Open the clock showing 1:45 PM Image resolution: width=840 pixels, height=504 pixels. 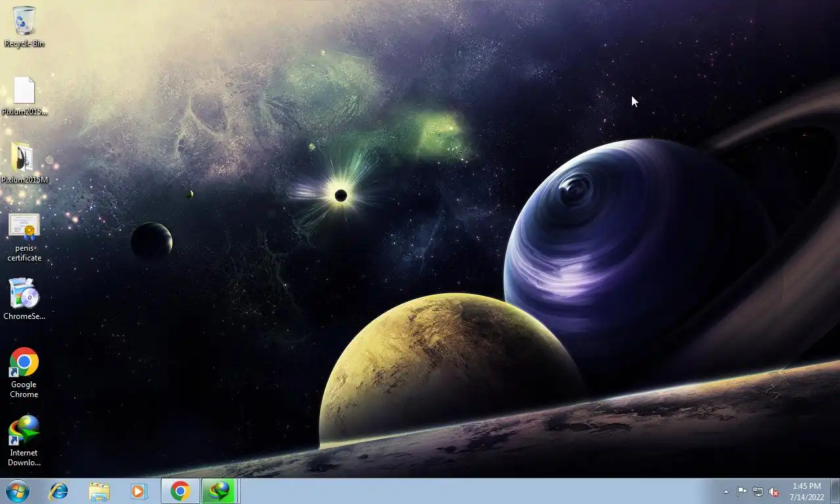point(807,492)
